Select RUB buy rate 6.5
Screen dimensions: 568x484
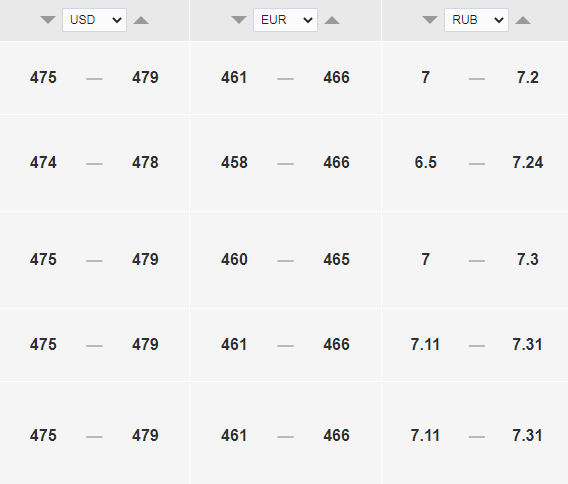(426, 162)
